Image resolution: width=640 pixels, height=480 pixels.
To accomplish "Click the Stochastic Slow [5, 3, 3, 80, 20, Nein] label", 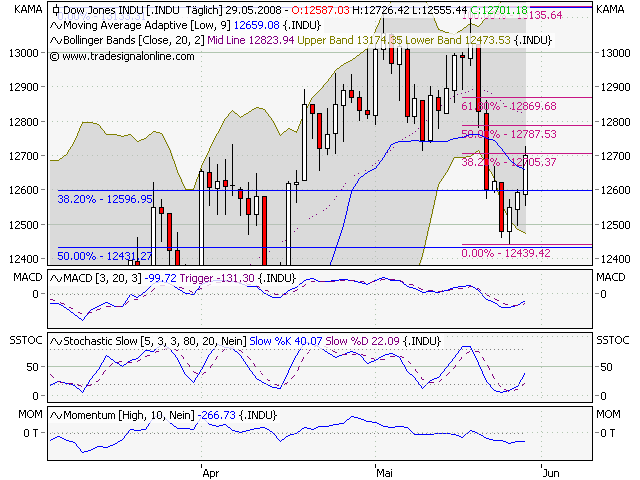I will tap(155, 341).
